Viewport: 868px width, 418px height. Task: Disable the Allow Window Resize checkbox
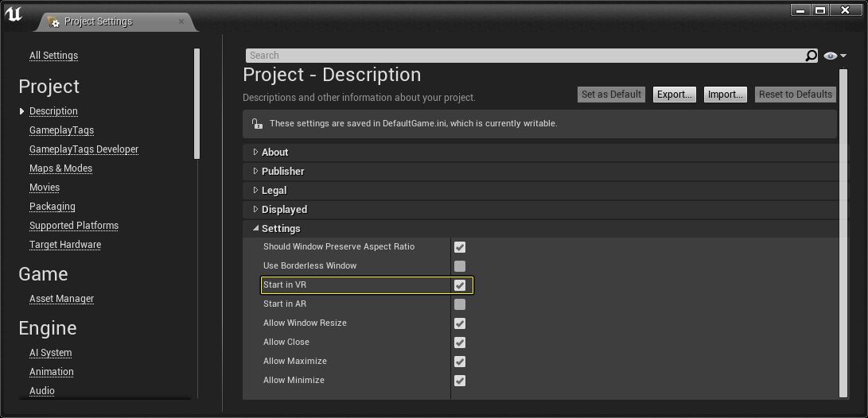(460, 323)
